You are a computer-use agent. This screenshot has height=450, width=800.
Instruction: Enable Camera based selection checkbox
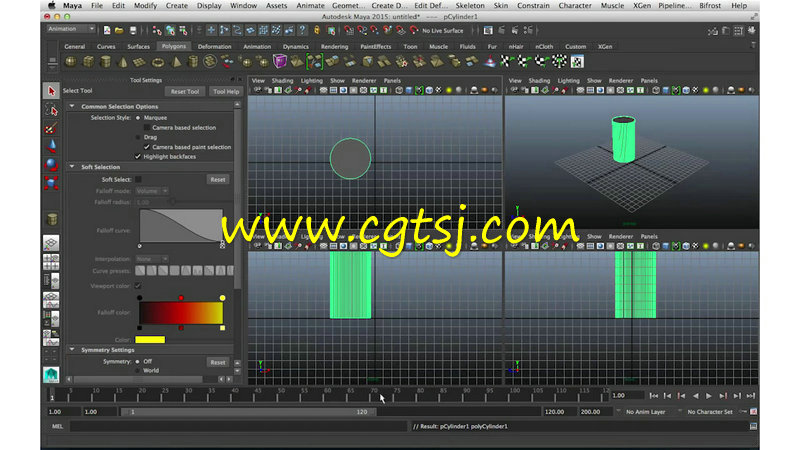click(x=147, y=128)
